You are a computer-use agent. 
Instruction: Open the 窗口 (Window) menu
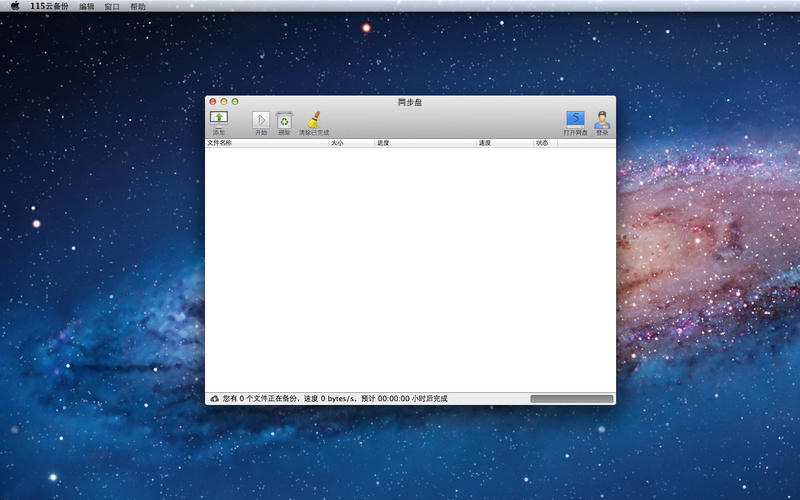pos(112,6)
